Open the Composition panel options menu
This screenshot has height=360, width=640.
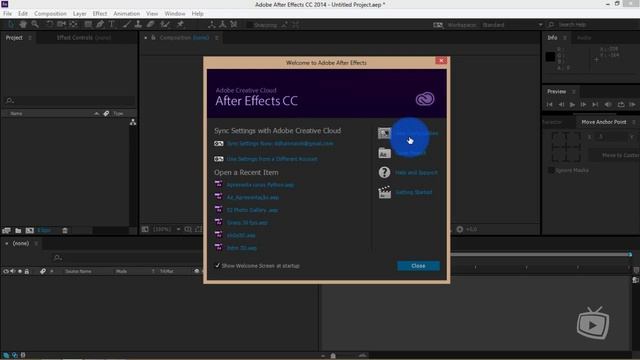pyautogui.click(x=217, y=38)
